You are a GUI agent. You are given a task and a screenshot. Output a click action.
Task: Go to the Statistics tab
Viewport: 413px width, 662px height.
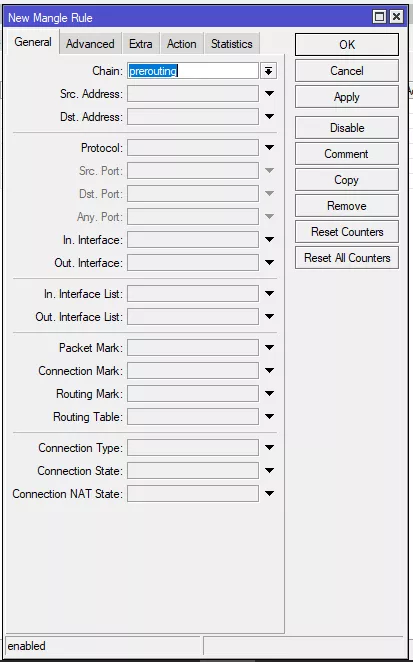click(x=232, y=44)
